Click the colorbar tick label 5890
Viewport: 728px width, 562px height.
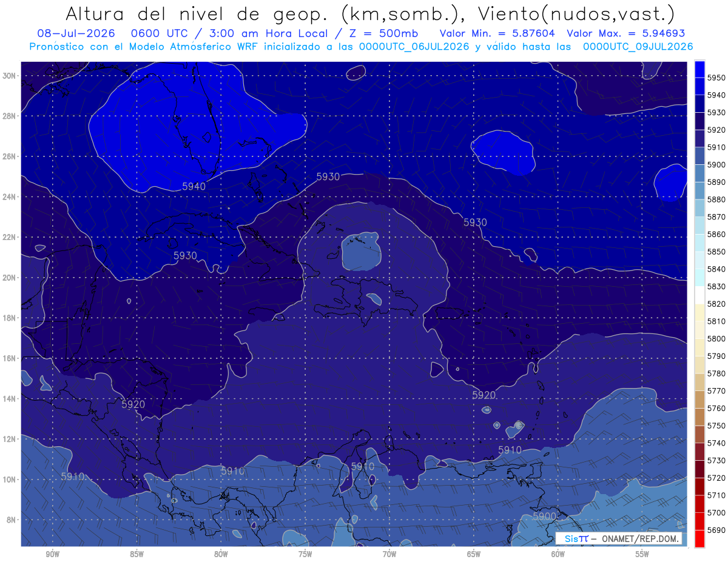point(717,182)
